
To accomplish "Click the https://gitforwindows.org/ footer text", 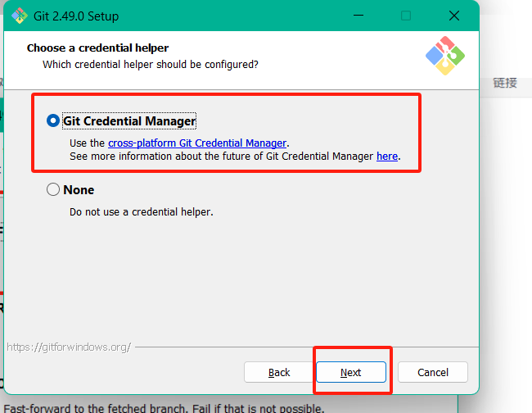I will pos(69,347).
